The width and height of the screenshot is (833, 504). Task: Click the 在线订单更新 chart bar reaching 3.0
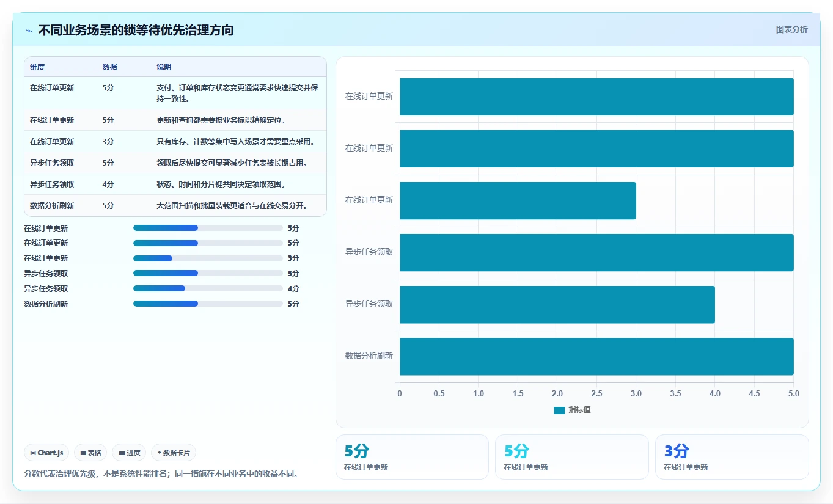[518, 200]
